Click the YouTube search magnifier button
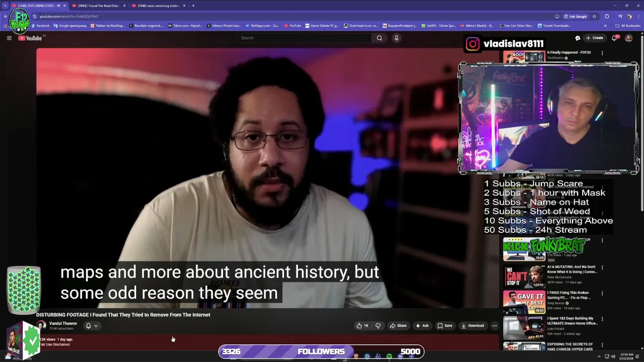The image size is (644, 362). (x=379, y=38)
